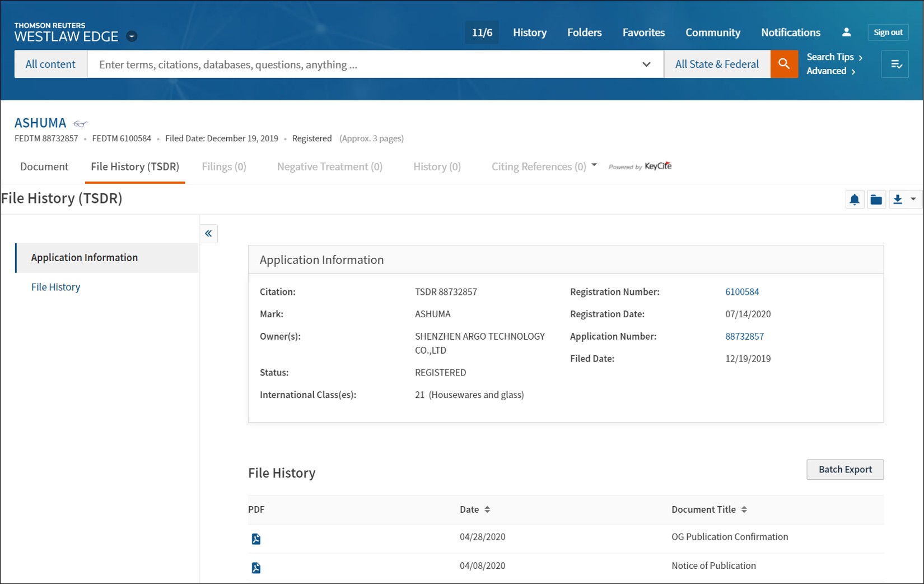Expand the search box suggestions dropdown

pyautogui.click(x=646, y=64)
